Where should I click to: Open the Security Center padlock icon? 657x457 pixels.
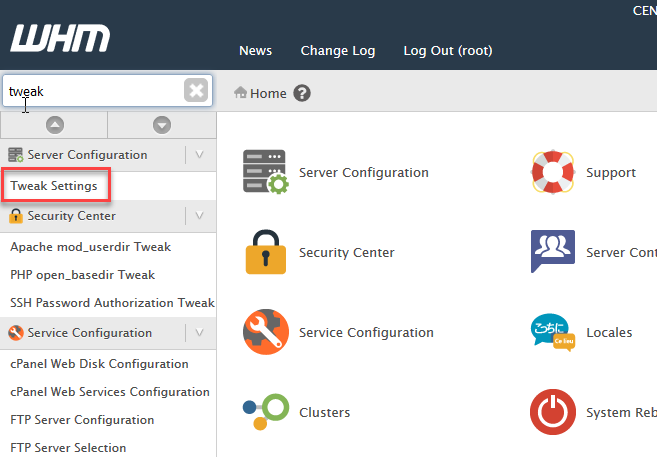click(265, 252)
